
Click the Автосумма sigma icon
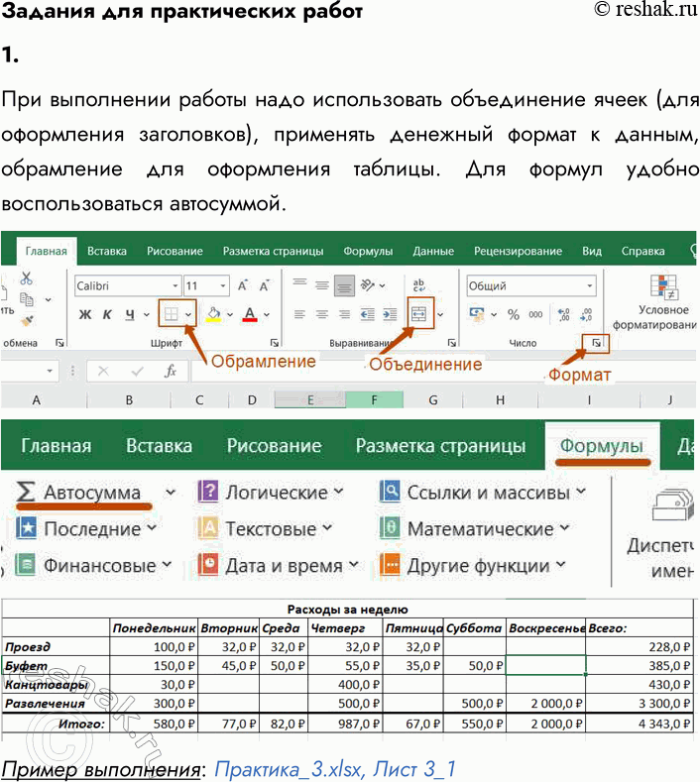pos(26,493)
